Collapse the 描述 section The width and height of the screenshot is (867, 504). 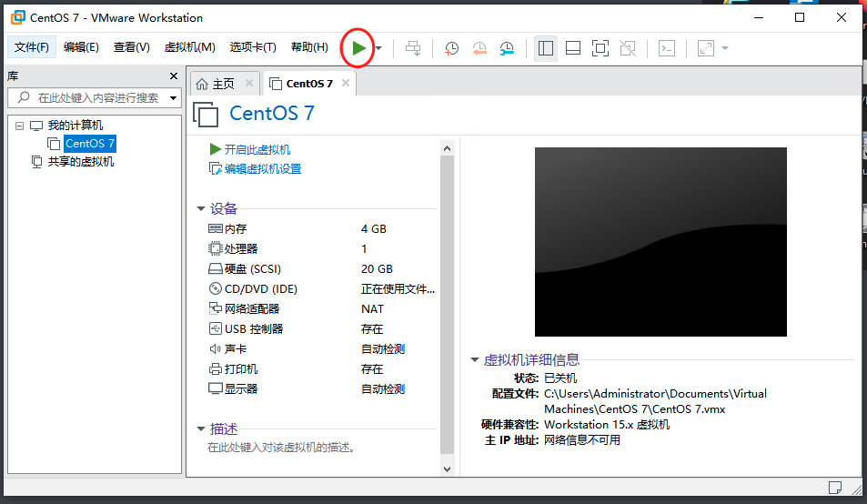tap(201, 428)
